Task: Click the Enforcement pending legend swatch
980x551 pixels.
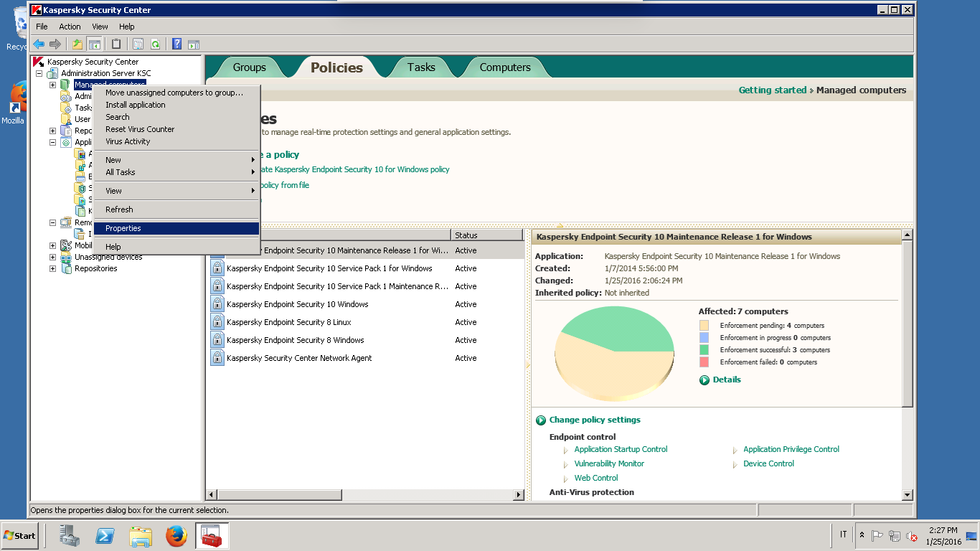Action: (704, 326)
